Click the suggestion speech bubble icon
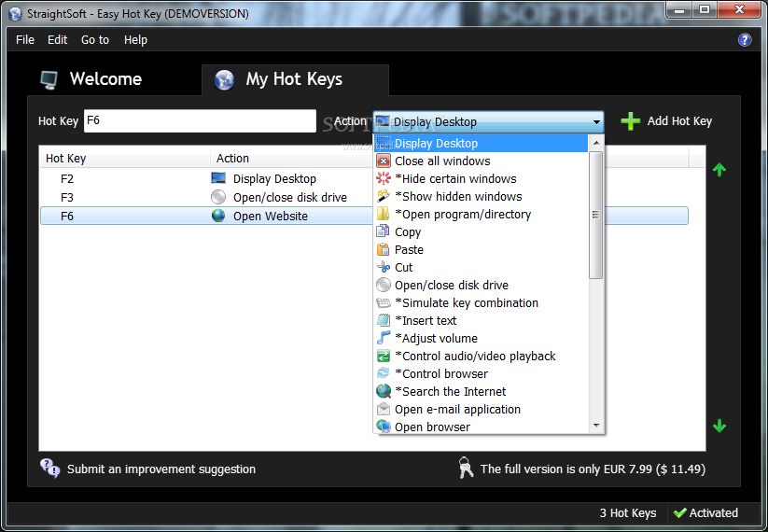768x532 pixels. click(50, 468)
